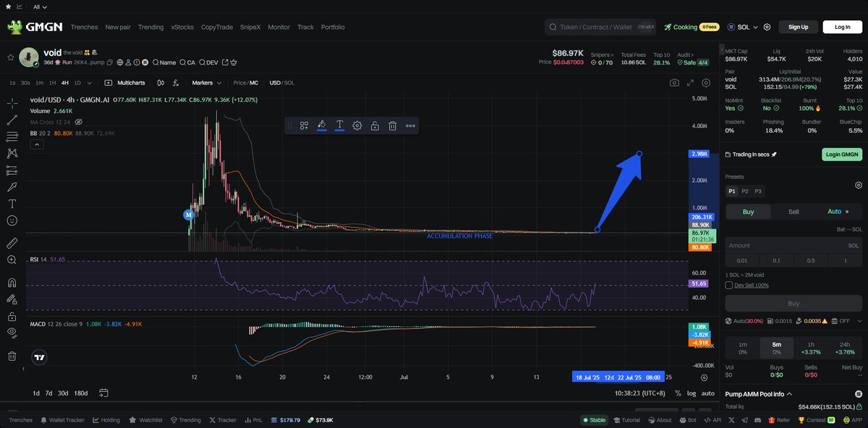Switch chart to 1H timeframe
This screenshot has height=428, width=868.
[x=52, y=83]
